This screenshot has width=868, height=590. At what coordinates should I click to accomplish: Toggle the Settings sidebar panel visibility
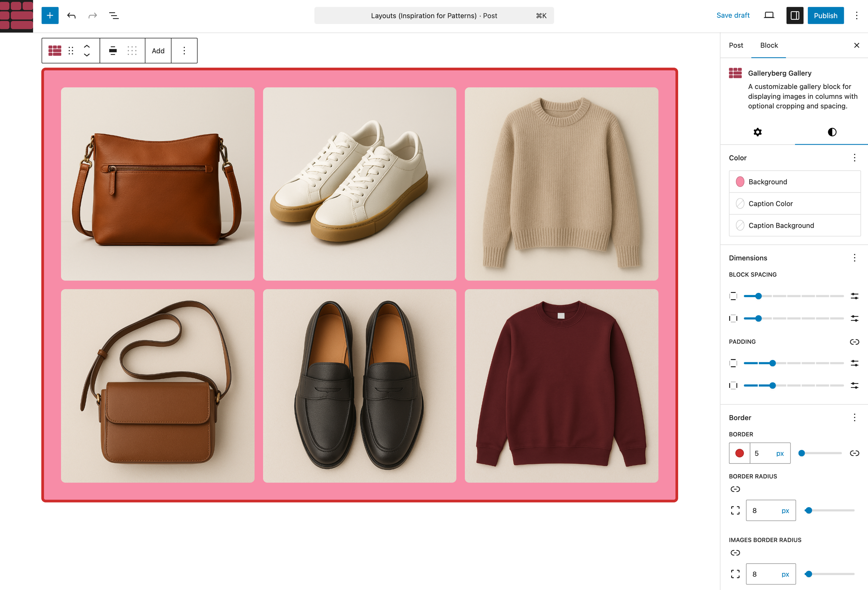coord(795,15)
